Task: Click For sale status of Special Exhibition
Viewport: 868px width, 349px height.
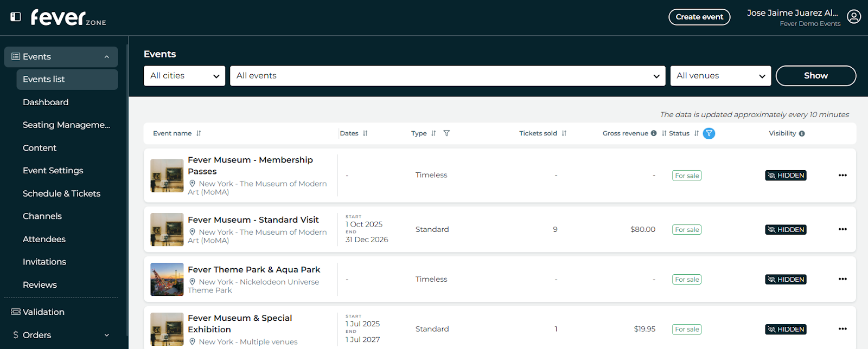Action: (687, 329)
